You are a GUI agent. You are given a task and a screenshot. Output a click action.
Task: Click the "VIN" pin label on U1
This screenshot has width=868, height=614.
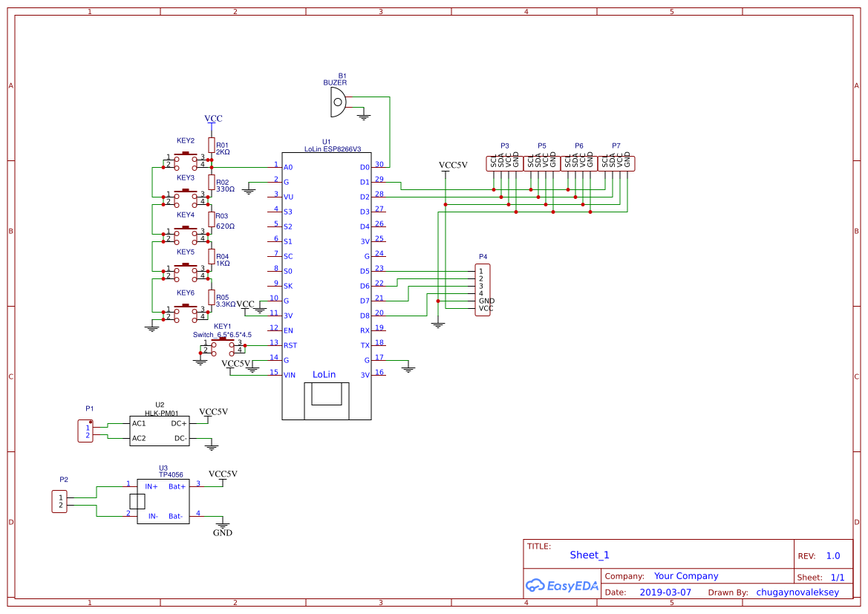[x=290, y=376]
